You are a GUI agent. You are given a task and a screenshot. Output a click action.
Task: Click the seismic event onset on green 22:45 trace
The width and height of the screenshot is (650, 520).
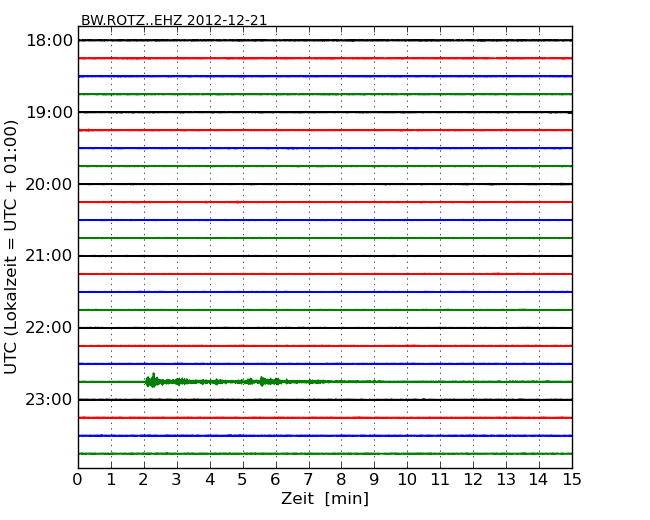pyautogui.click(x=153, y=380)
